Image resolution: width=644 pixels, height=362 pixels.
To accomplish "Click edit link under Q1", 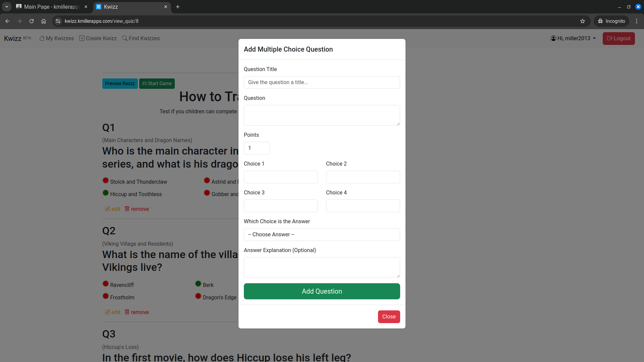I will coord(113,209).
